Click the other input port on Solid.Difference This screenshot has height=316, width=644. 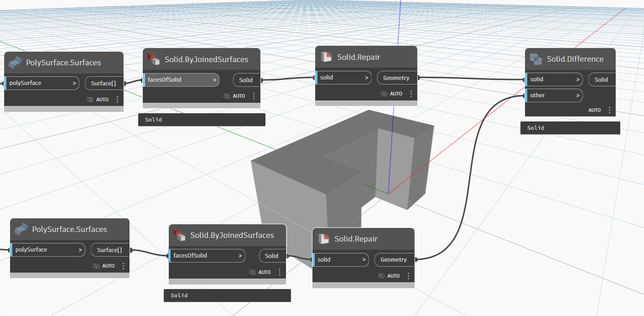click(x=554, y=95)
